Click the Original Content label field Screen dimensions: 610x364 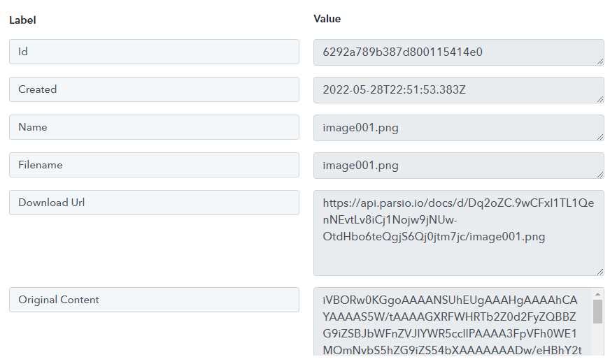(x=154, y=300)
